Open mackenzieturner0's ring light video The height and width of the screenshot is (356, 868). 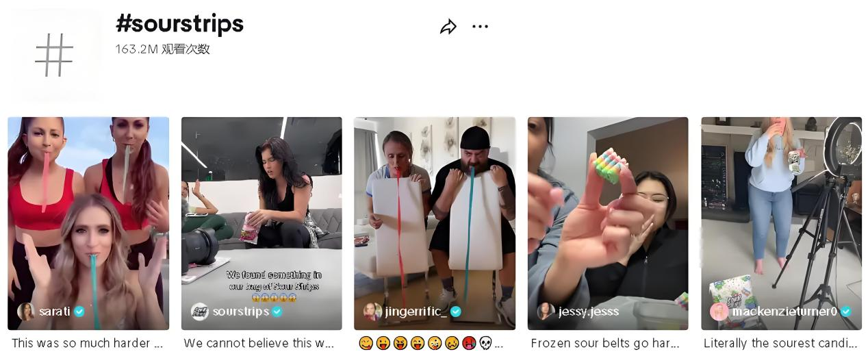(x=781, y=223)
